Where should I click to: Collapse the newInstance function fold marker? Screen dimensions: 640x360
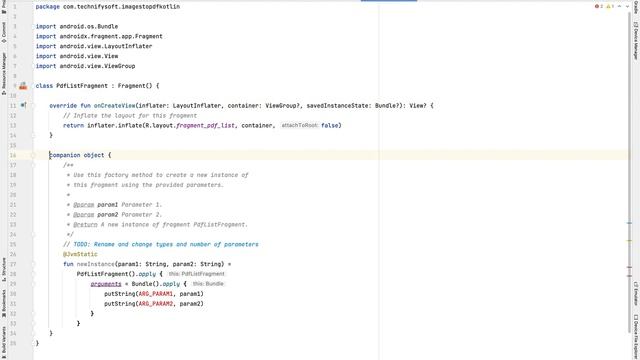point(33,264)
